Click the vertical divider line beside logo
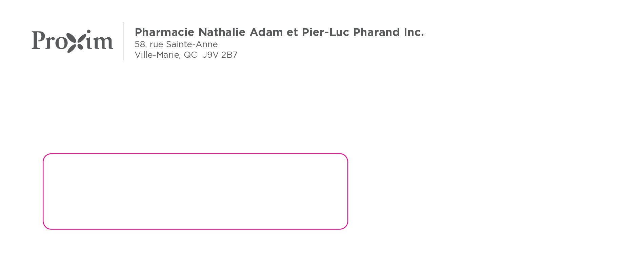The width and height of the screenshot is (644, 280). pos(123,41)
